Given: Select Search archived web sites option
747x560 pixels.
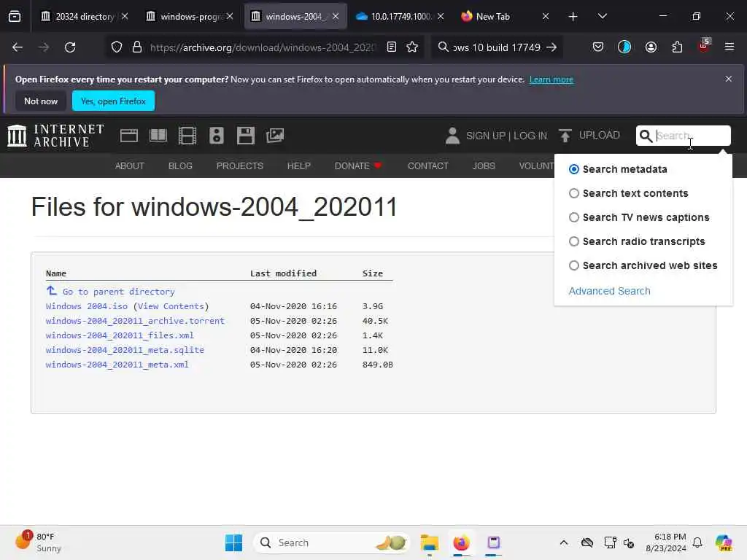Looking at the screenshot, I should pyautogui.click(x=574, y=265).
